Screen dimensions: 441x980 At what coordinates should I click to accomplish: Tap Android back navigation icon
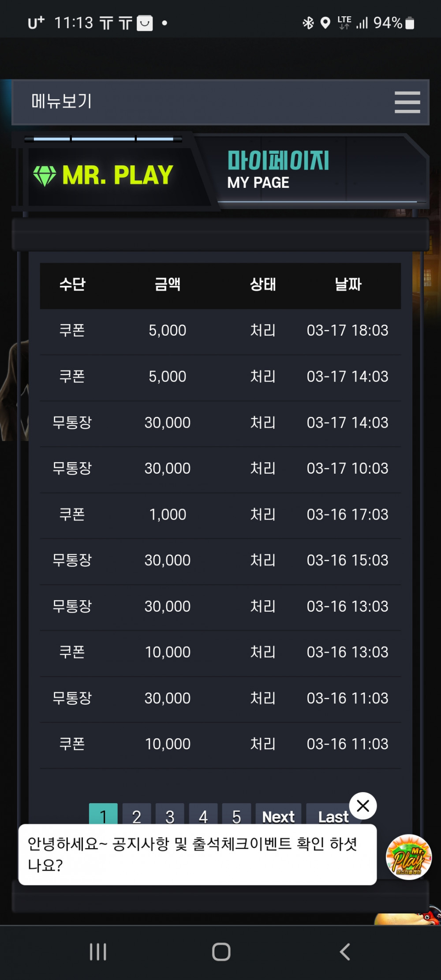click(x=345, y=952)
